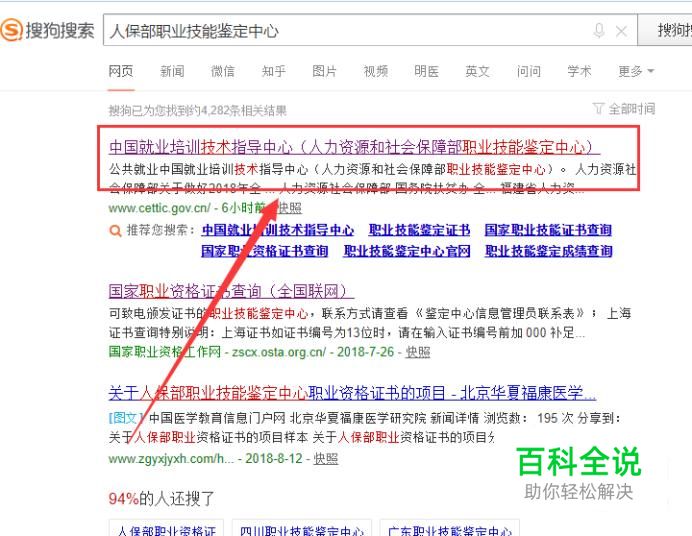Open result 国家职业资格证书查询（全国联网）
The height and width of the screenshot is (536, 692).
pyautogui.click(x=231, y=291)
